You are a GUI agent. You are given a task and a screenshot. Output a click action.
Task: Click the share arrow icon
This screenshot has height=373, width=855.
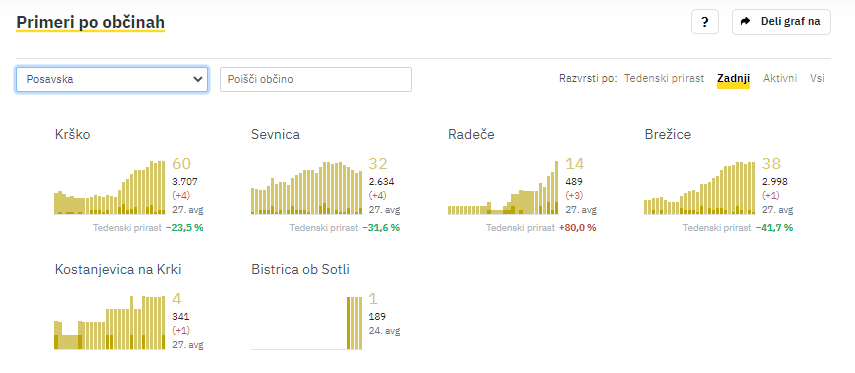point(745,22)
